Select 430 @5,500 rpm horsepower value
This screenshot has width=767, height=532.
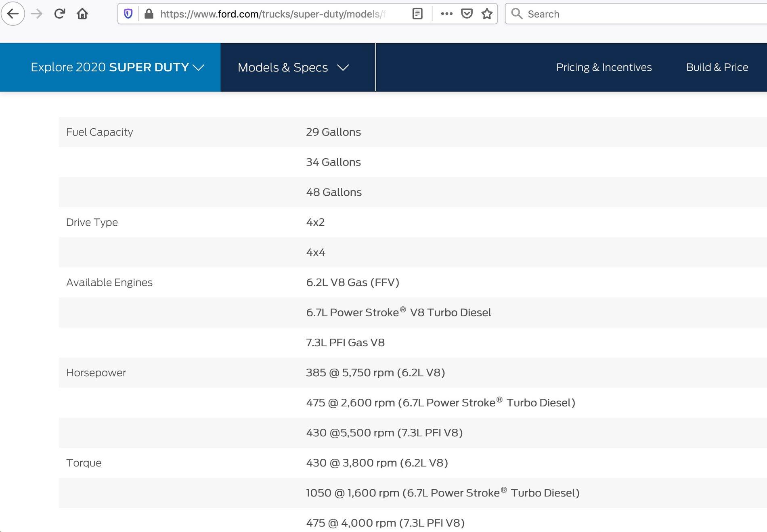click(384, 433)
